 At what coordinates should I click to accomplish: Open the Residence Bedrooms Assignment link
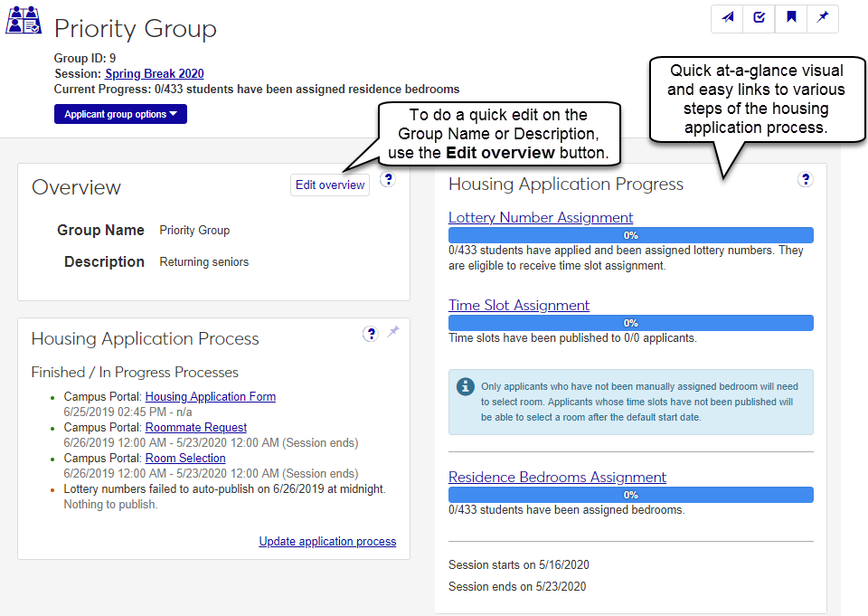pos(557,477)
